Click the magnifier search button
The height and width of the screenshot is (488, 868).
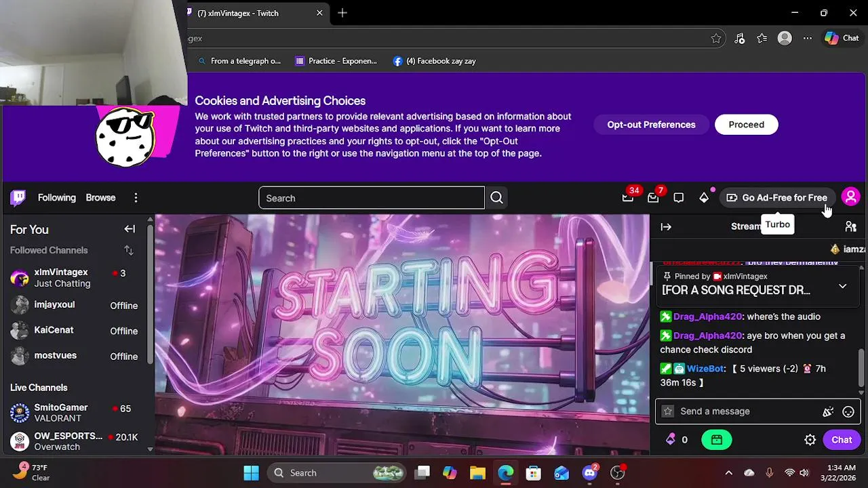pyautogui.click(x=496, y=198)
